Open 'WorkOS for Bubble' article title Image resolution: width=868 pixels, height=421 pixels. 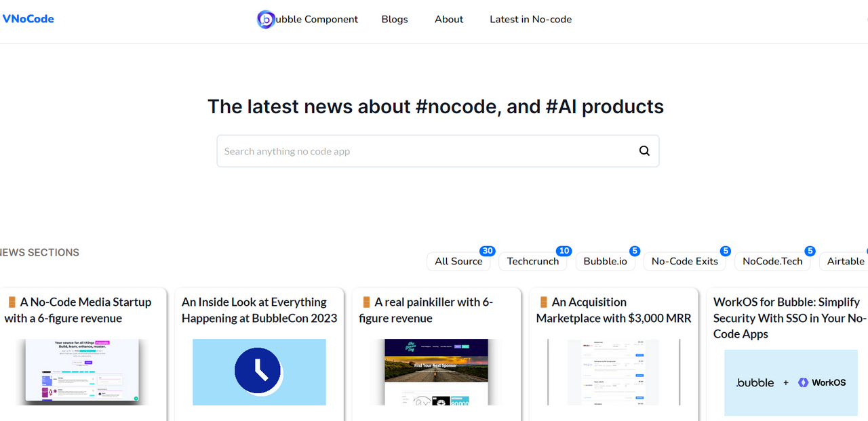[790, 318]
